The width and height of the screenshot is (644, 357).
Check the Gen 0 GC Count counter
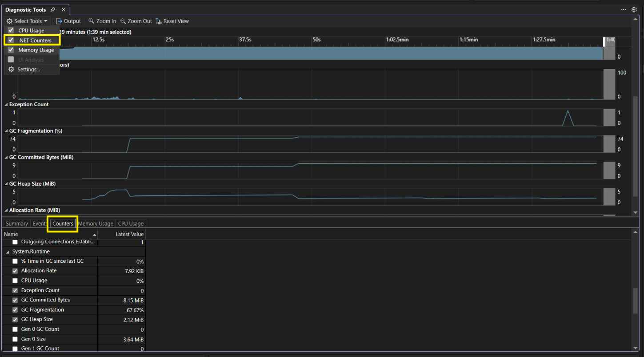(15, 329)
